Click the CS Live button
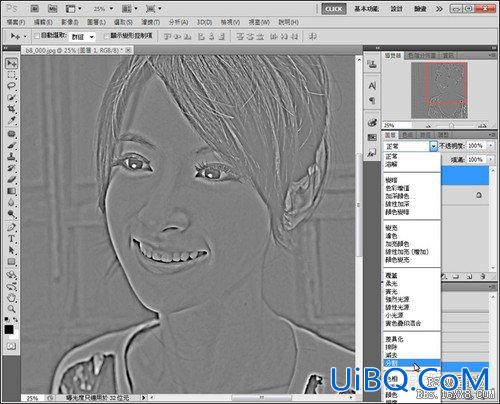 (x=334, y=9)
